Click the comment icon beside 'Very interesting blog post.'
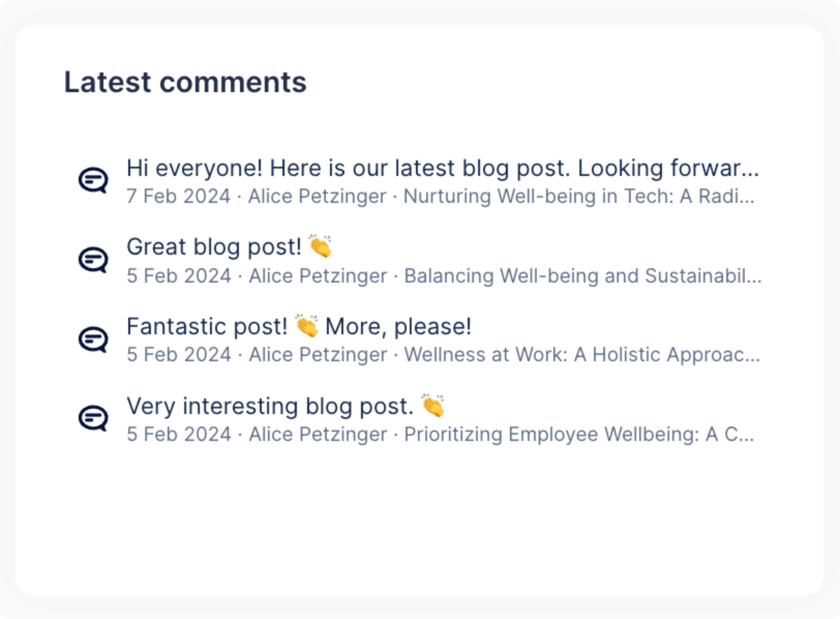 (x=94, y=418)
